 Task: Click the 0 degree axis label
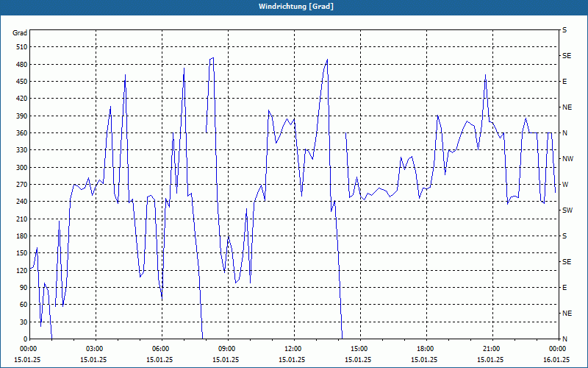pos(26,339)
